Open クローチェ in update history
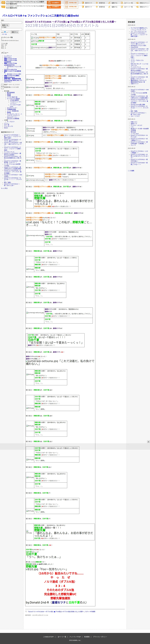Screen dimensions: 150x644 (134, 65)
